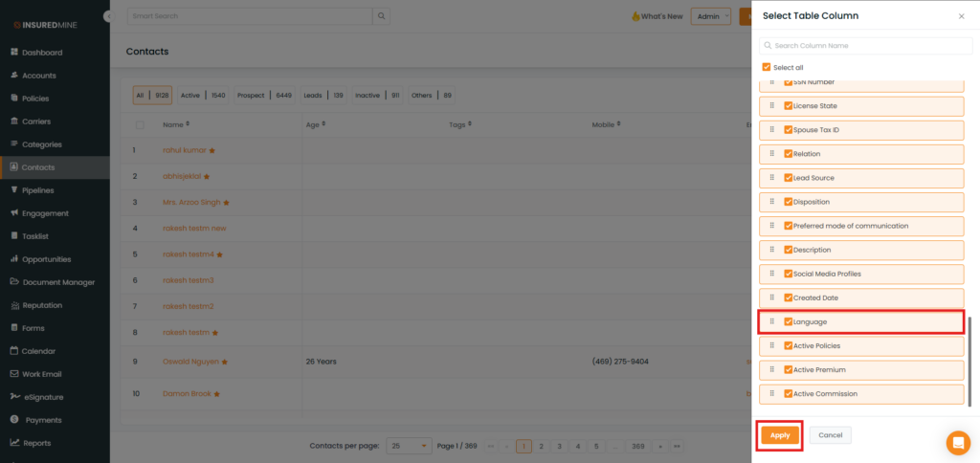Toggle the Select all checkbox

click(766, 67)
